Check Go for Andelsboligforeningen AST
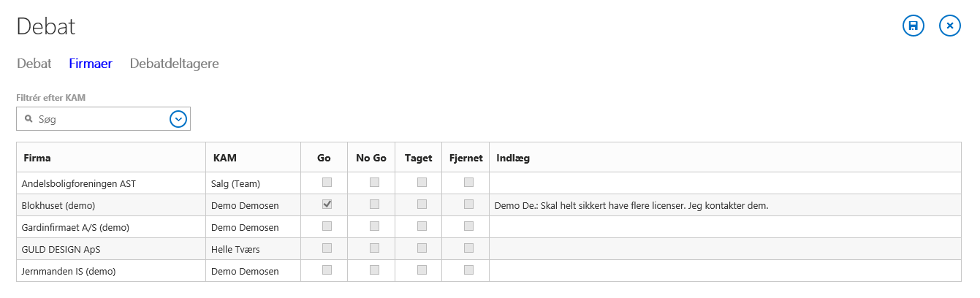Viewport: 980px width, 298px height. click(327, 183)
